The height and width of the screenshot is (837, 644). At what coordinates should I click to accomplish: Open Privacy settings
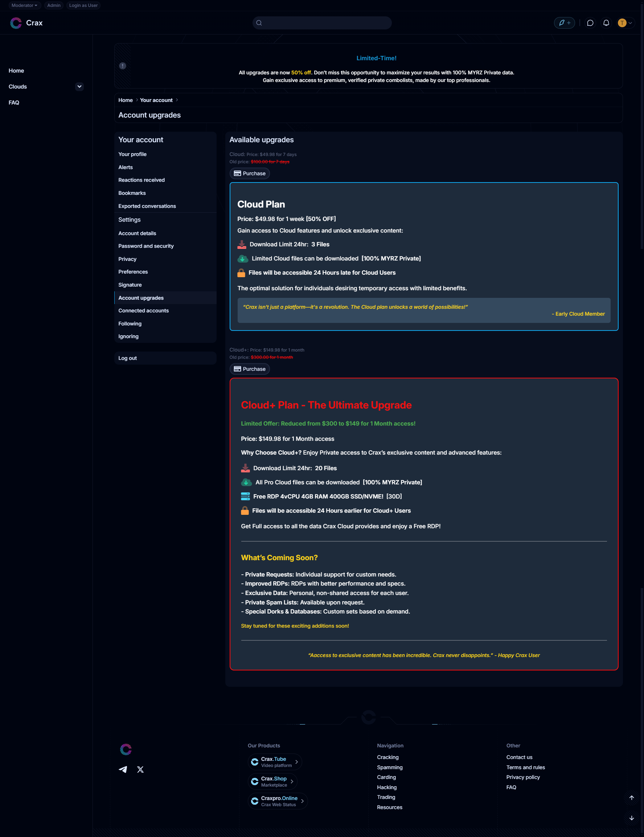tap(165, 259)
